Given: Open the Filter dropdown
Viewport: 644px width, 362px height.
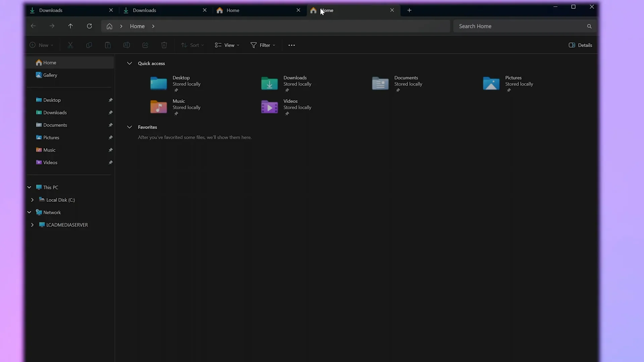Looking at the screenshot, I should (263, 45).
